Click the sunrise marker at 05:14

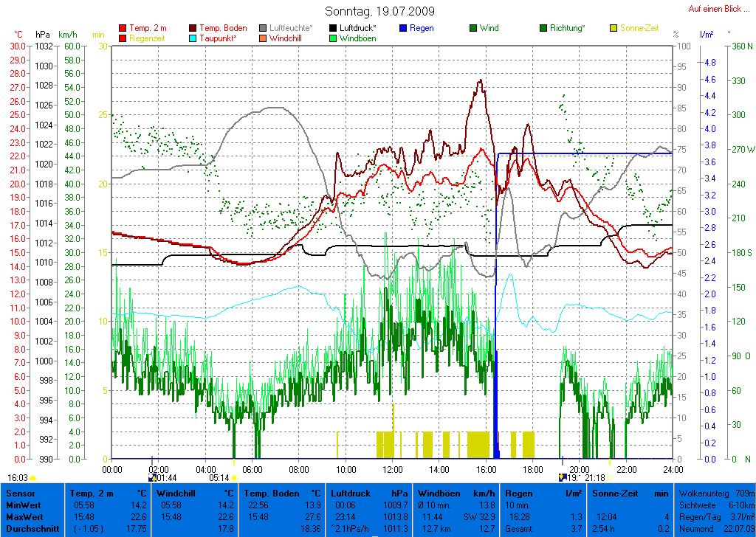click(233, 478)
